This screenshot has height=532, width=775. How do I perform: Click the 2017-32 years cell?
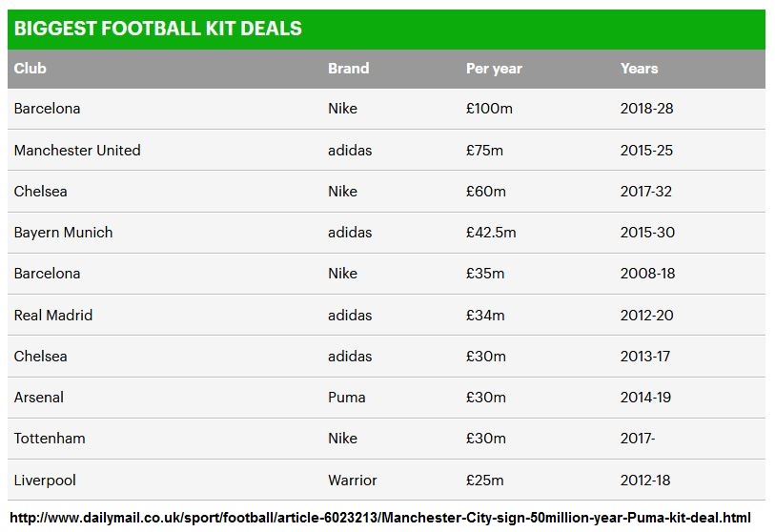tap(645, 191)
